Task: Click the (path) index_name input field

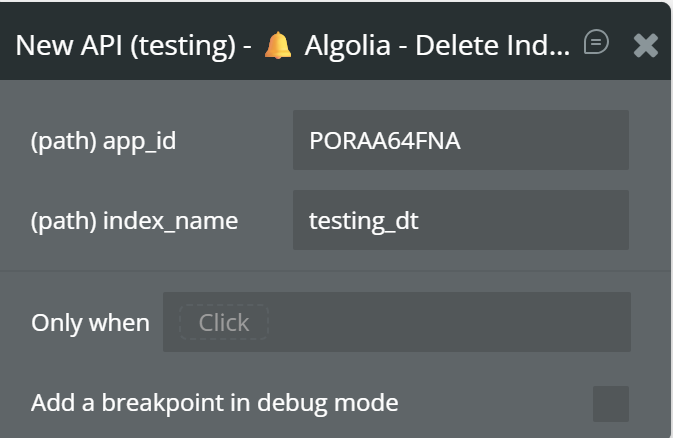Action: coord(460,220)
